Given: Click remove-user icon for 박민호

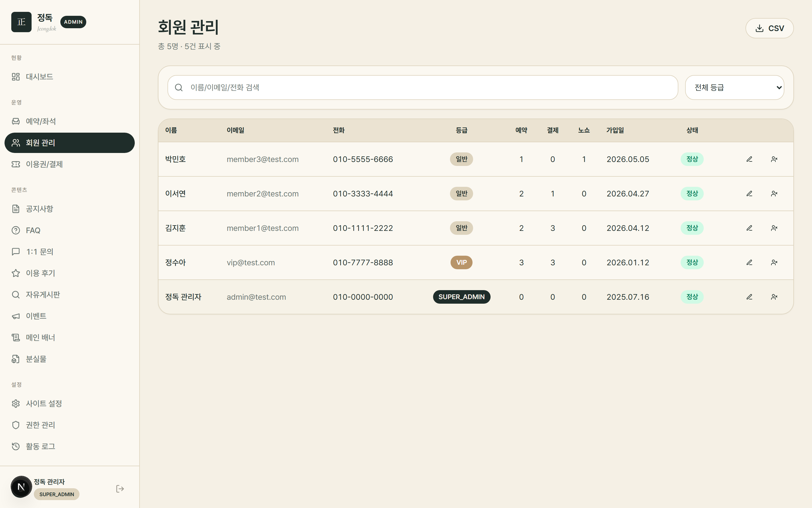Looking at the screenshot, I should tap(774, 159).
